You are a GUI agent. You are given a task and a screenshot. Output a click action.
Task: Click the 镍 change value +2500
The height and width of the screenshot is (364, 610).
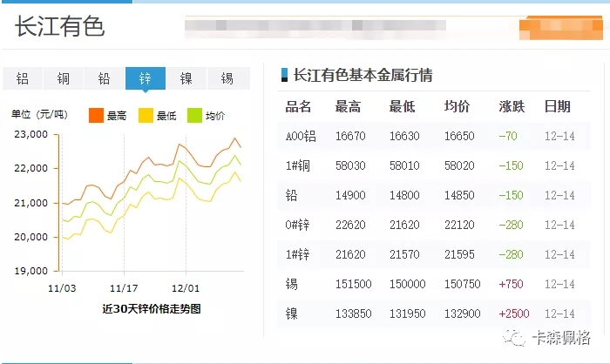[x=514, y=313]
